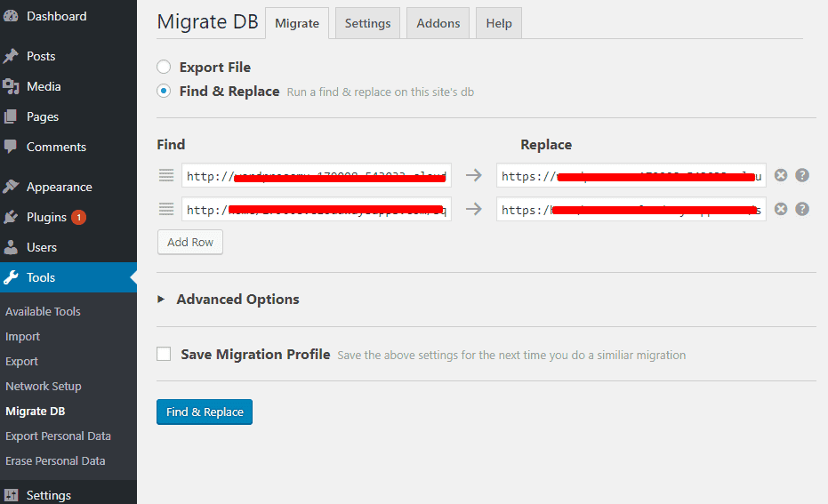Click the Settings sliders icon in sidebar
Viewport: 828px width, 504px height.
[x=10, y=495]
